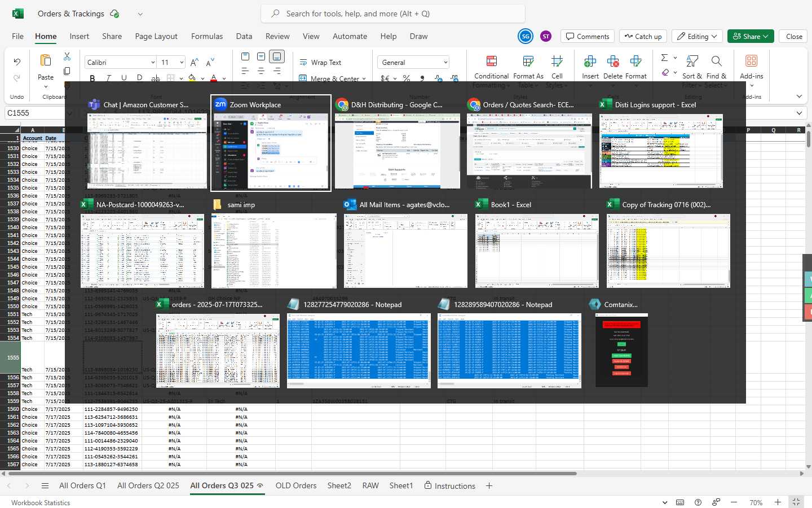The image size is (812, 508).
Task: Open Sort & Filter icon
Action: pos(692,61)
